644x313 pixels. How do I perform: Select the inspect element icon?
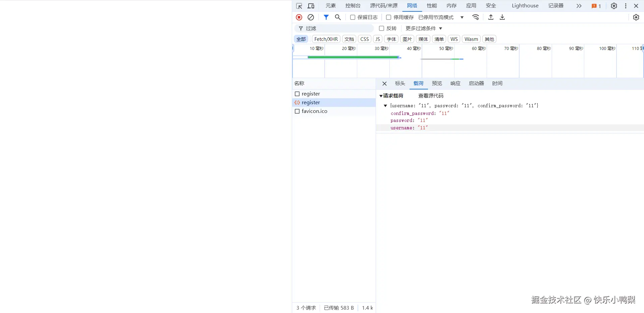[299, 6]
